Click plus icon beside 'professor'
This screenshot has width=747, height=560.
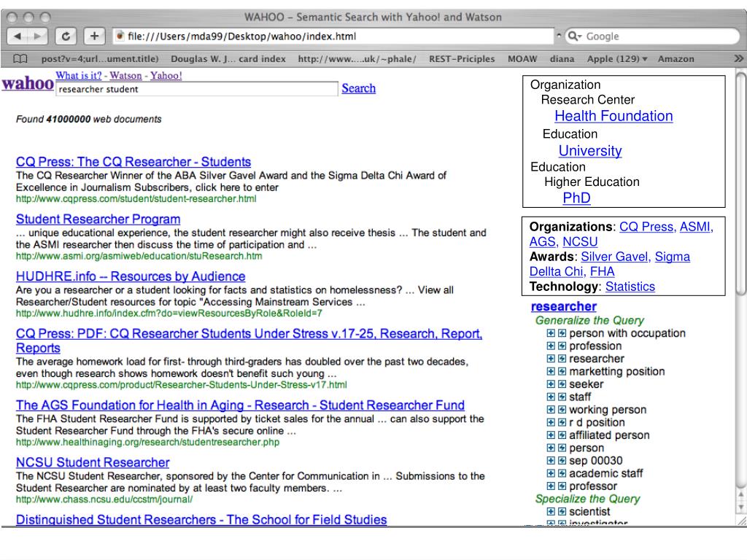click(551, 486)
